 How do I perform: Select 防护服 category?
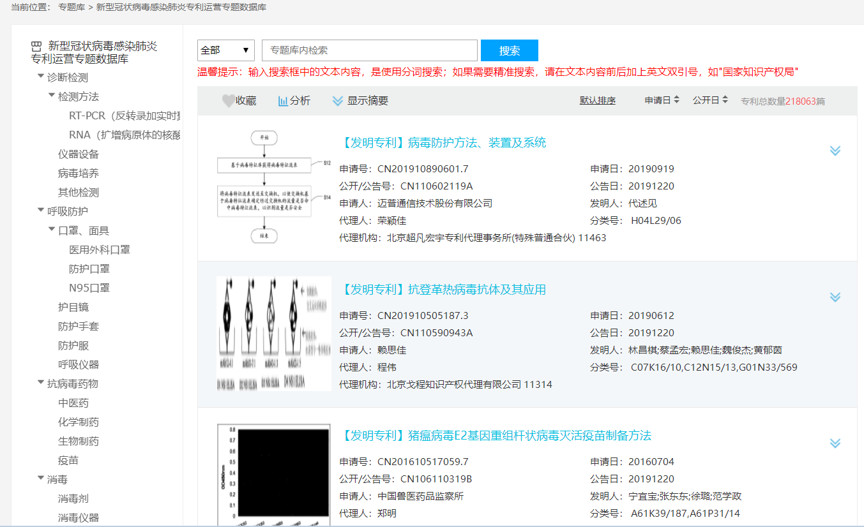[x=73, y=346]
